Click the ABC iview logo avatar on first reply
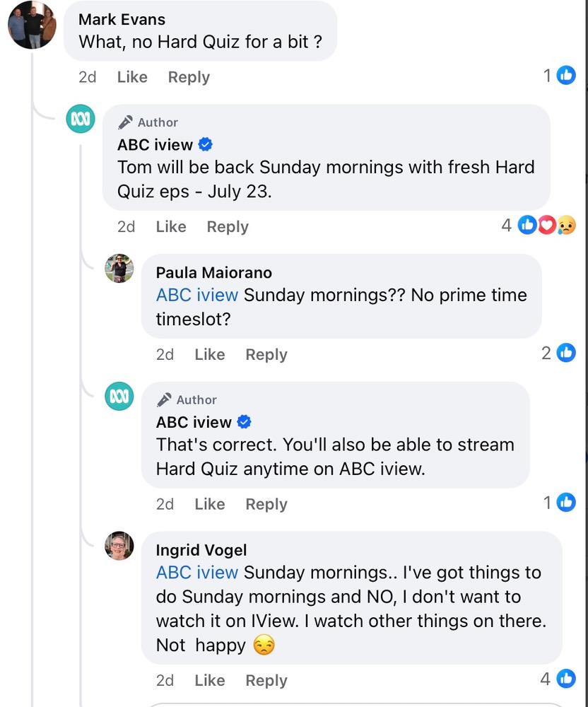The width and height of the screenshot is (588, 707). (80, 119)
